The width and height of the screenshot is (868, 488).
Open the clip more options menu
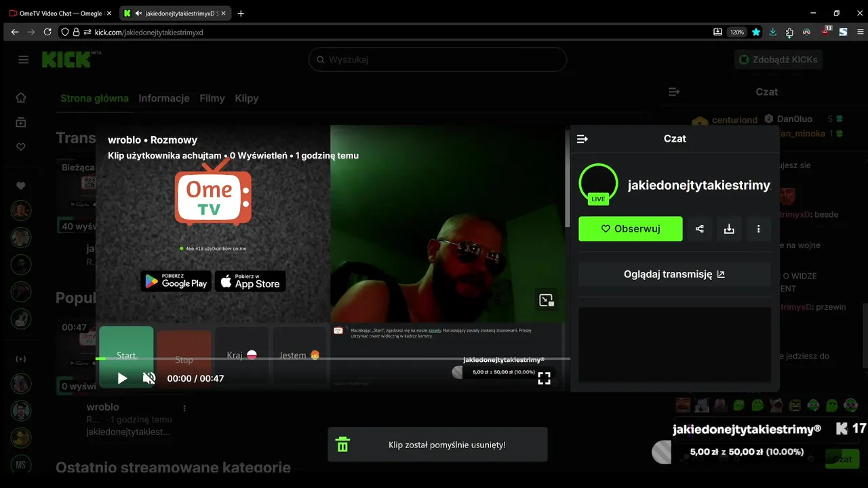[x=759, y=229]
